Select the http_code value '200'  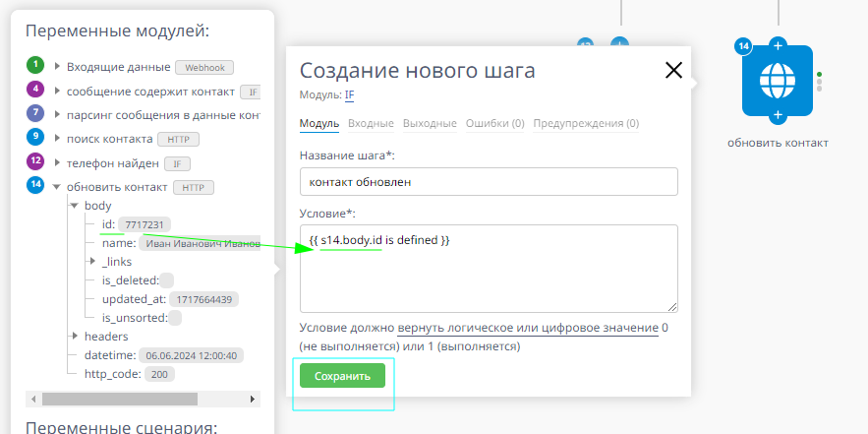159,374
